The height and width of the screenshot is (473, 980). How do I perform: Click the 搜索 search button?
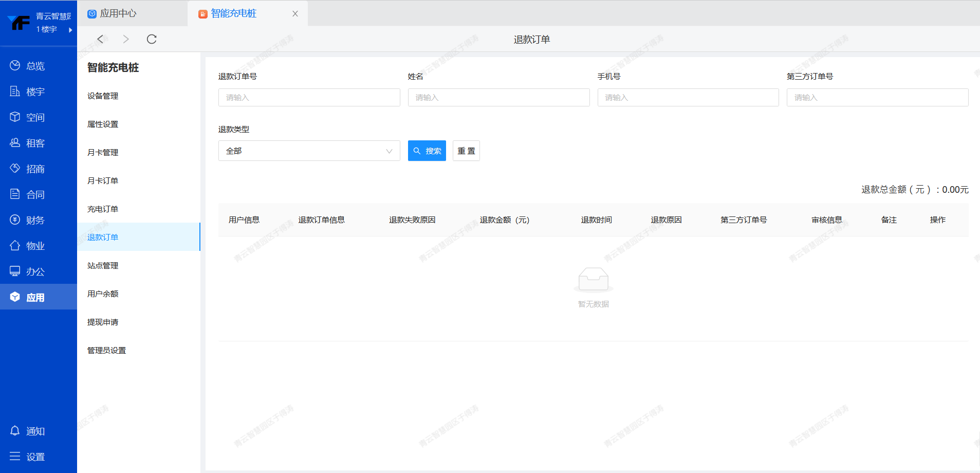click(x=427, y=151)
